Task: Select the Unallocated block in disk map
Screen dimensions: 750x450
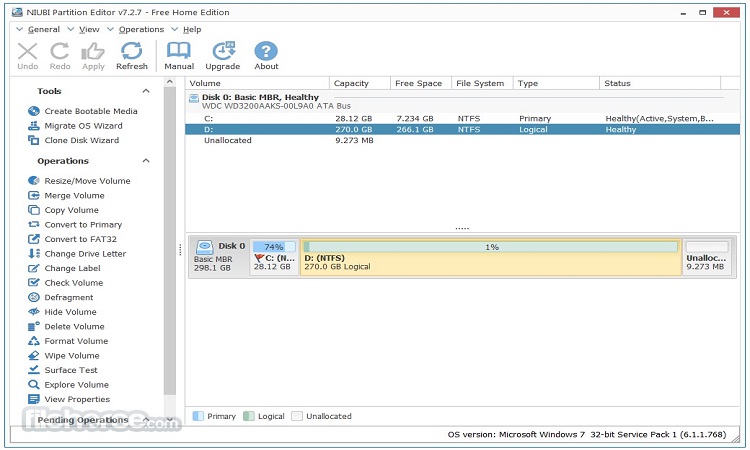Action: tap(707, 257)
